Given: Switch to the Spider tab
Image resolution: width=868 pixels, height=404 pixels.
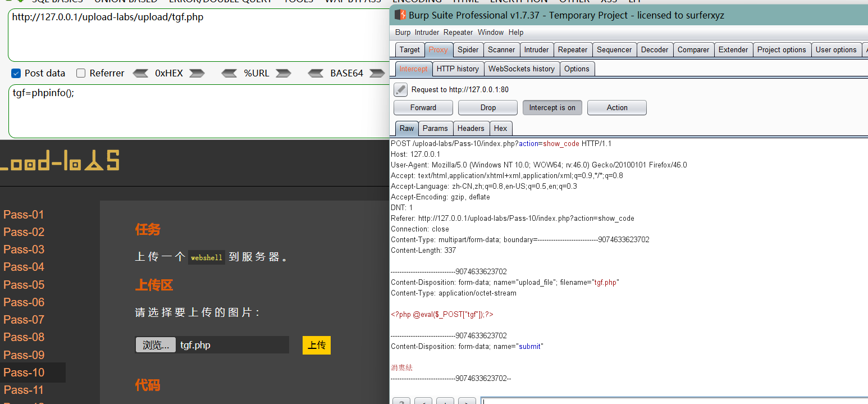Looking at the screenshot, I should click(x=468, y=49).
